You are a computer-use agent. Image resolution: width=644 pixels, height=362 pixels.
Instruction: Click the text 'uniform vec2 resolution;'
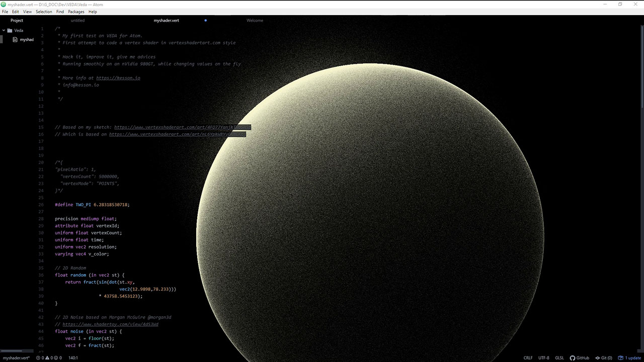[x=86, y=247]
